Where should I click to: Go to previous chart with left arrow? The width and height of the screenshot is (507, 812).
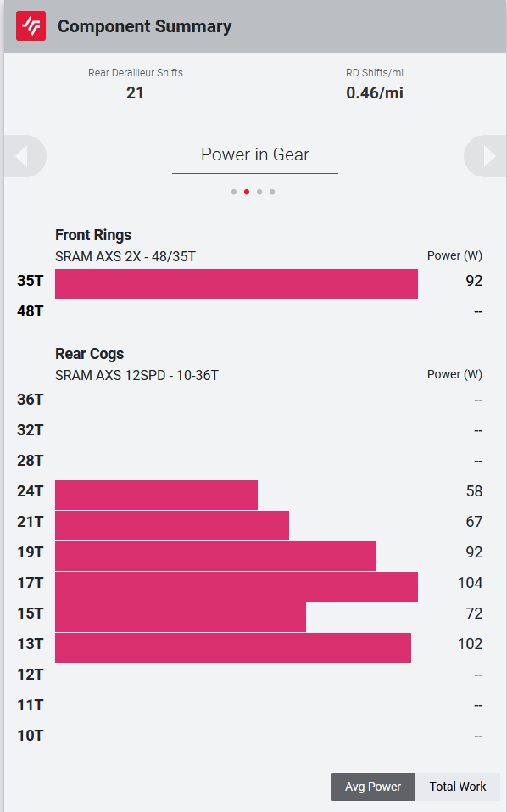point(25,156)
